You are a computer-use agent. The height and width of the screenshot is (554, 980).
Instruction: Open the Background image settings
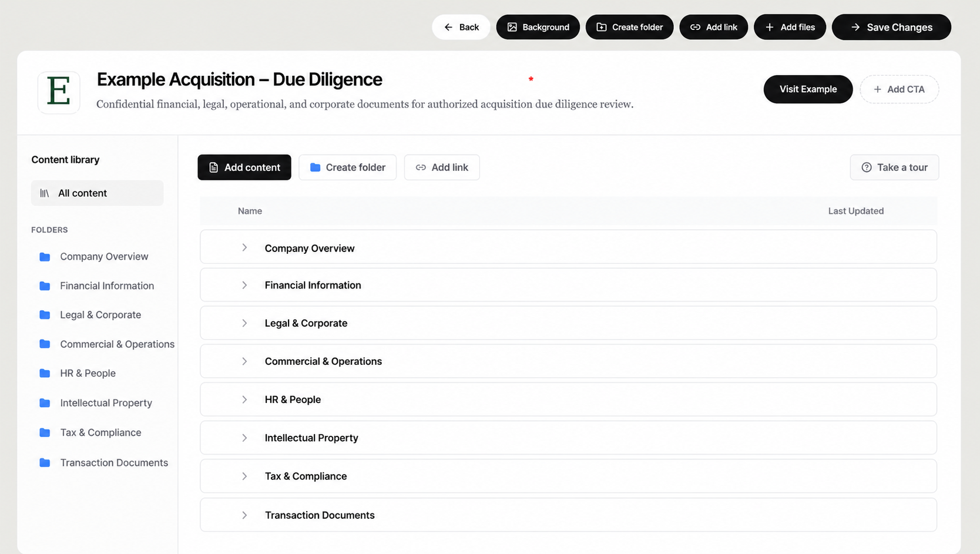(x=538, y=27)
